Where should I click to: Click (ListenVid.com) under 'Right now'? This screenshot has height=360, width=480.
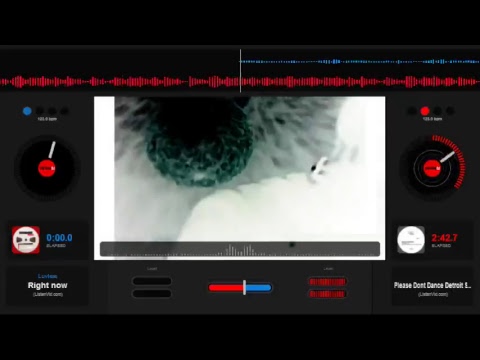(x=48, y=294)
